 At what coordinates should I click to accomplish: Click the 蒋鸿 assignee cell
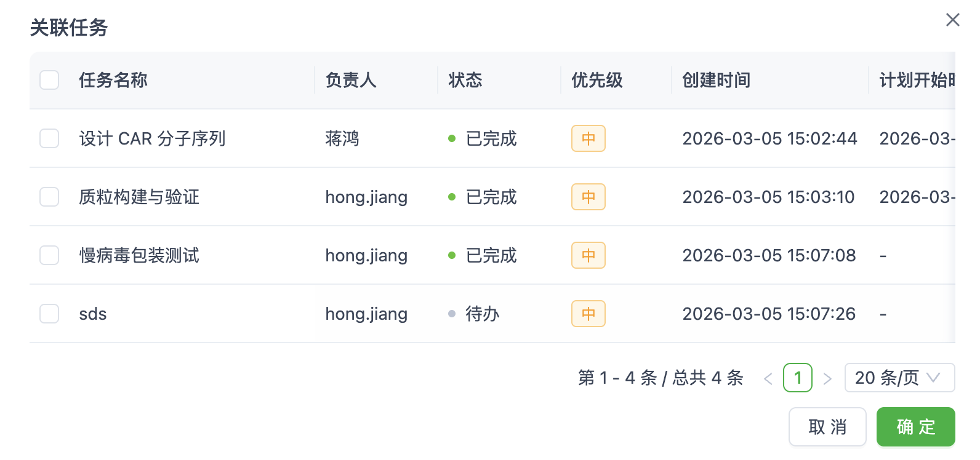342,138
